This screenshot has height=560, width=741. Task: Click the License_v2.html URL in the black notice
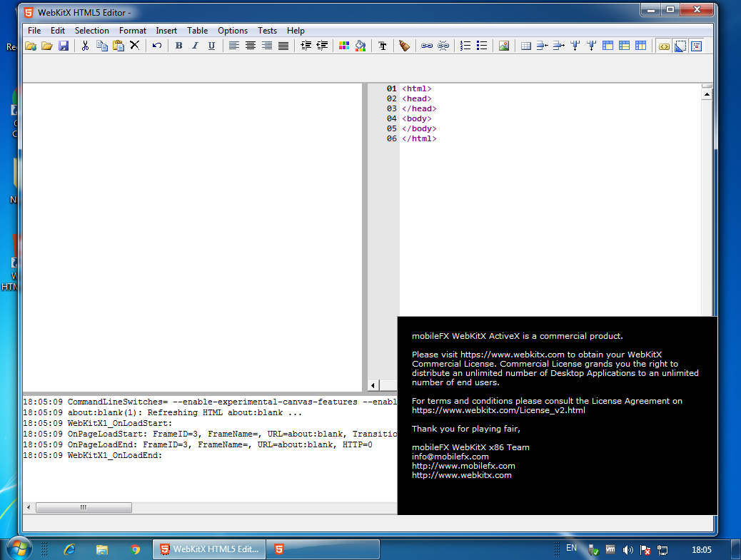[498, 410]
